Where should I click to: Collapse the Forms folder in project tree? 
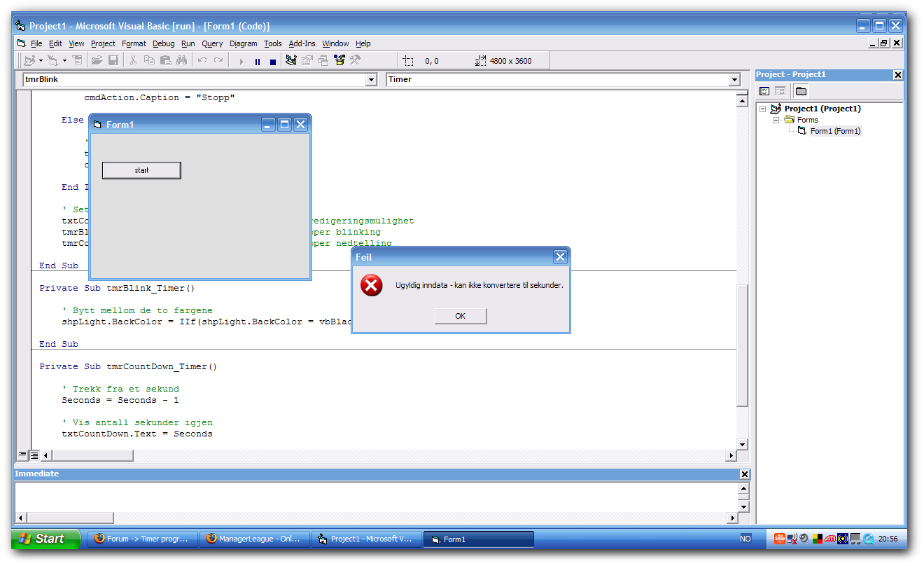pyautogui.click(x=776, y=120)
